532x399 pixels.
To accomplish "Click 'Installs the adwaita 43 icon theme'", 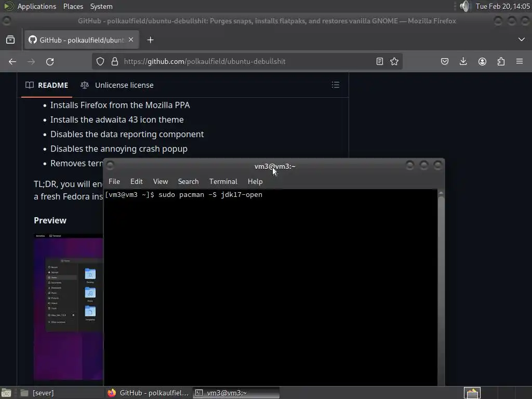I will click(x=117, y=120).
